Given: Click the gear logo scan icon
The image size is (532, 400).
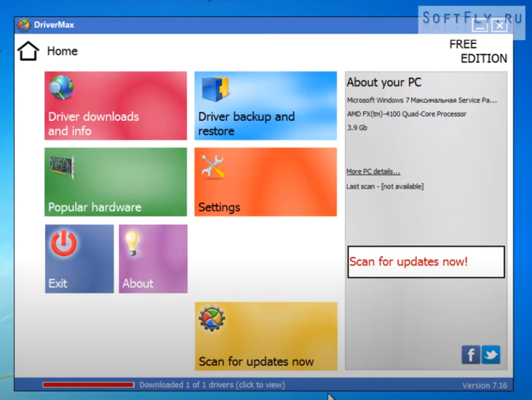Looking at the screenshot, I should 212,318.
